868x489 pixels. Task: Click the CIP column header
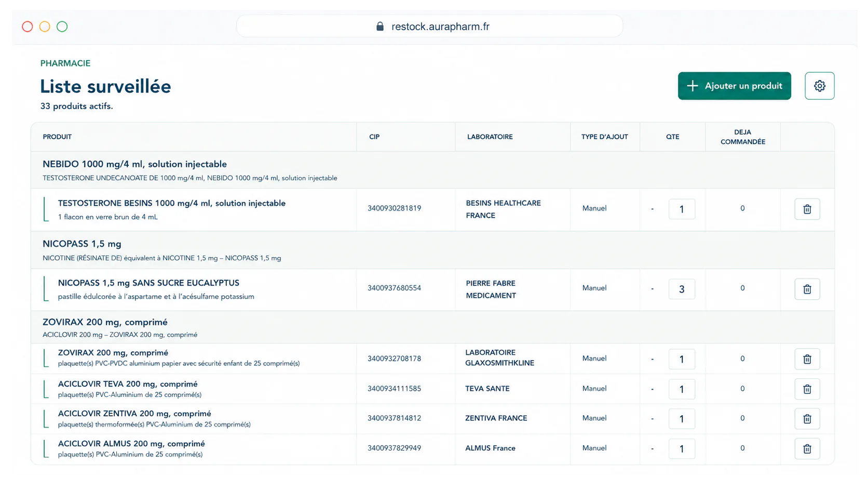[374, 137]
